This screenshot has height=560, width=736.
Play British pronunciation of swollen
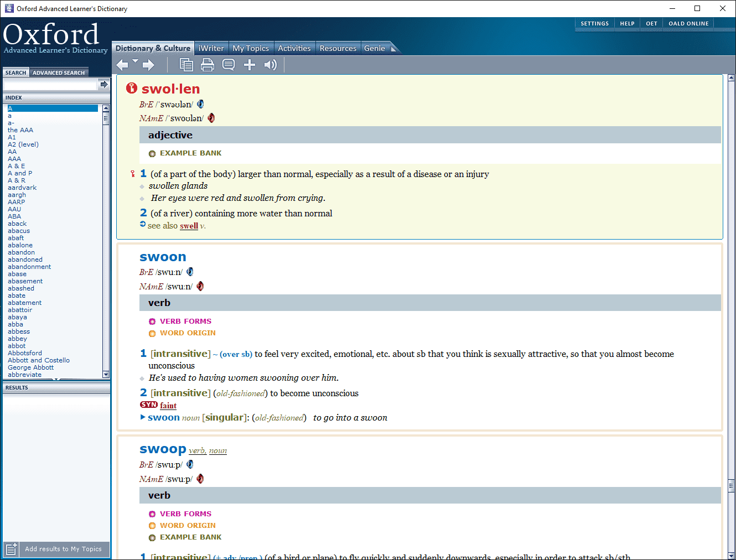click(200, 104)
